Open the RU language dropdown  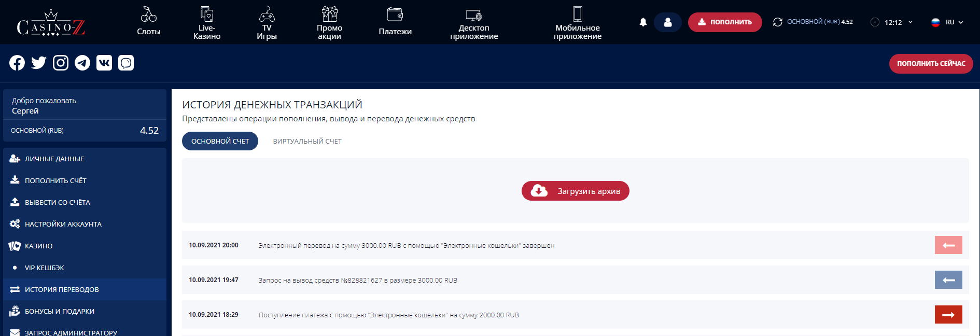click(947, 22)
